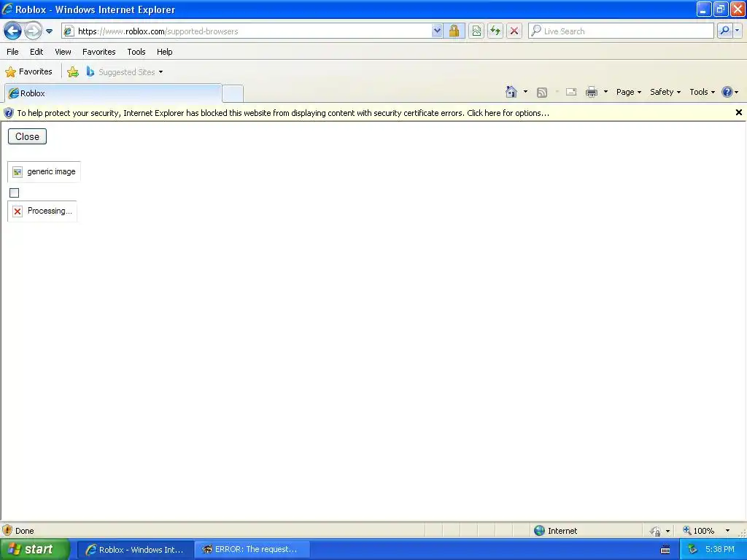Click the on-screen keyboard tray icon

[x=665, y=550]
